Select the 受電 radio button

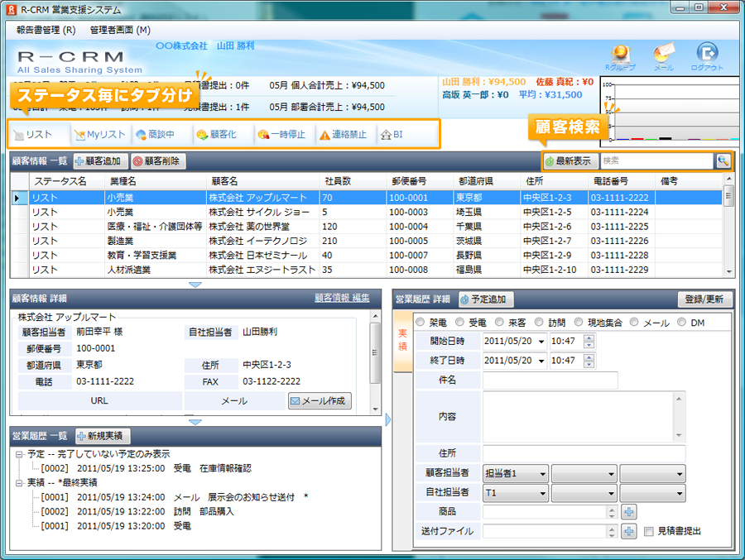459,323
